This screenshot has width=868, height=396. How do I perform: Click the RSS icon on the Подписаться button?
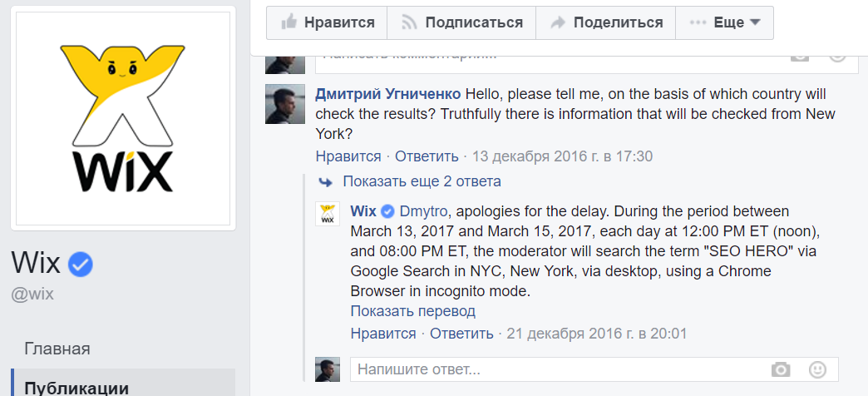[x=410, y=22]
